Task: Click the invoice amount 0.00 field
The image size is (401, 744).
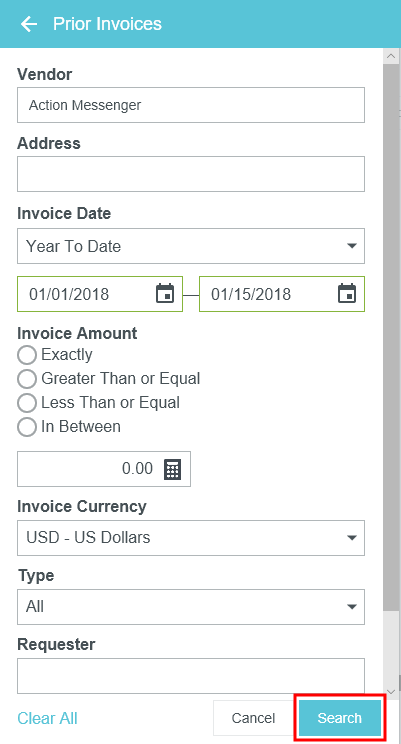Action: click(104, 469)
